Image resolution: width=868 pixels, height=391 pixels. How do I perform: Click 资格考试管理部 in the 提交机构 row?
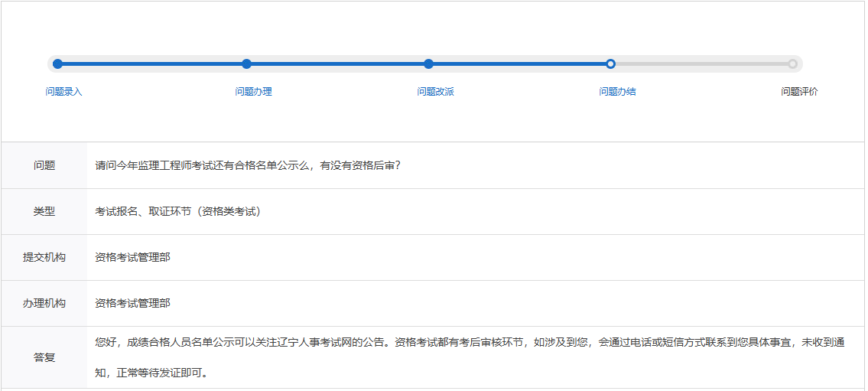[x=133, y=258]
